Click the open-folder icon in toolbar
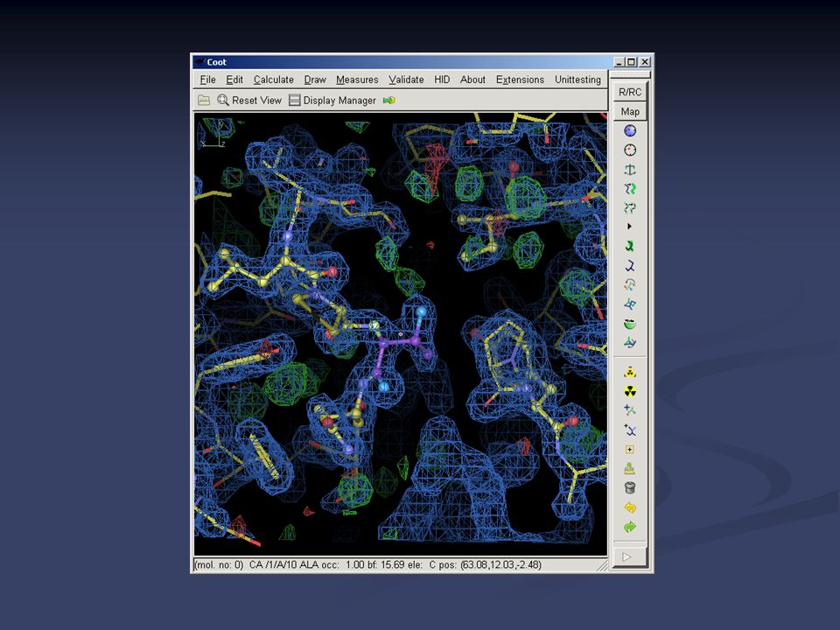Screen dimensions: 840x630 [204, 100]
